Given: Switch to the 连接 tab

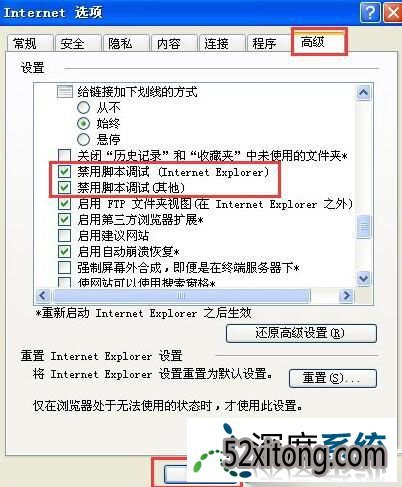Looking at the screenshot, I should [x=221, y=43].
